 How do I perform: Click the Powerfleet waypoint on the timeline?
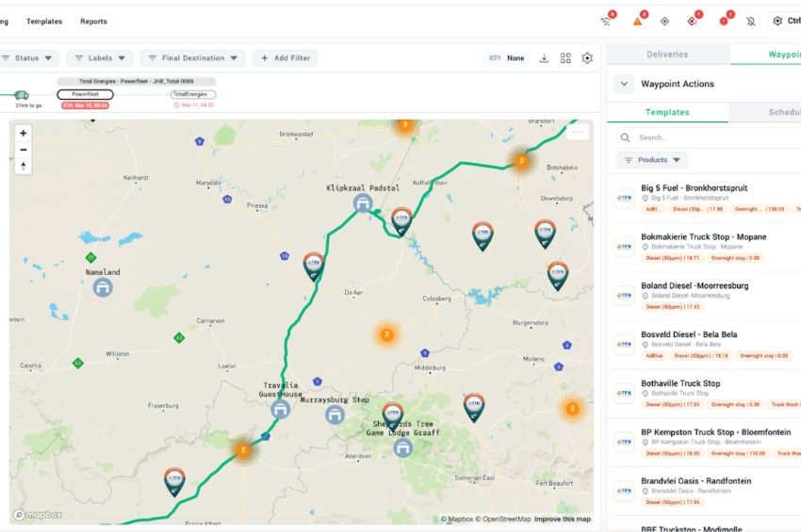(x=86, y=94)
